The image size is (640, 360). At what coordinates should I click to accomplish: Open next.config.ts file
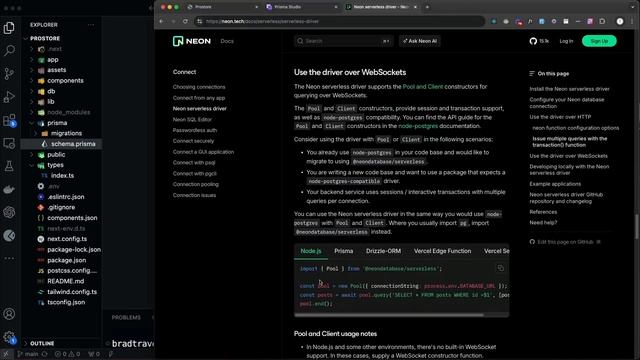click(x=67, y=239)
